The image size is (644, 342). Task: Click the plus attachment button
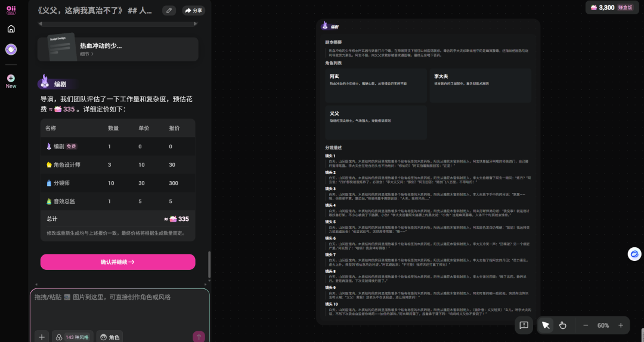click(x=42, y=337)
